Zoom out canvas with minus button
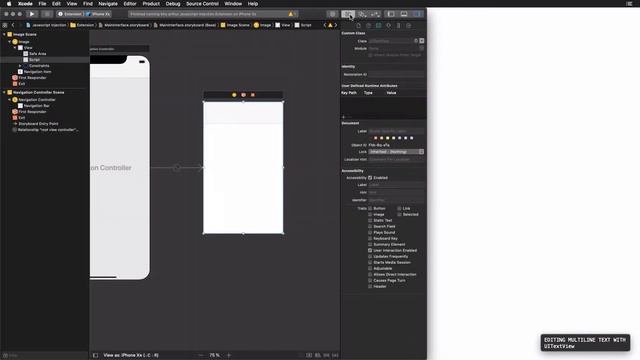 (x=200, y=355)
